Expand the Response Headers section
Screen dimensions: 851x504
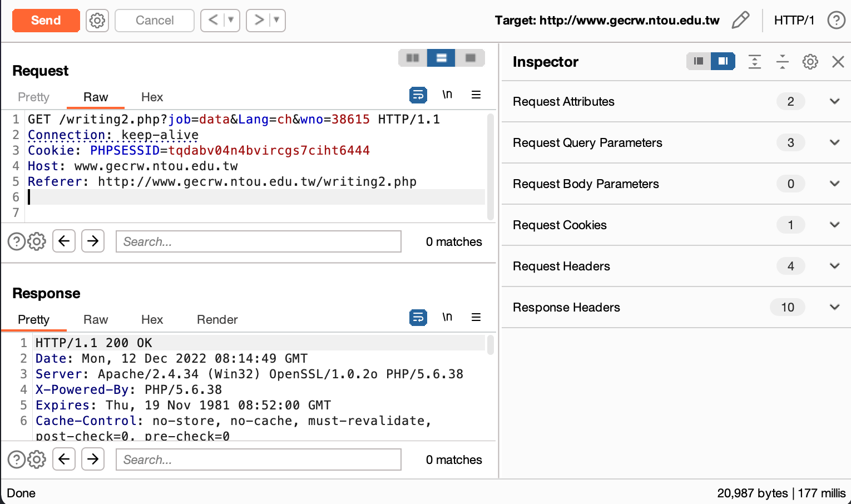point(676,308)
